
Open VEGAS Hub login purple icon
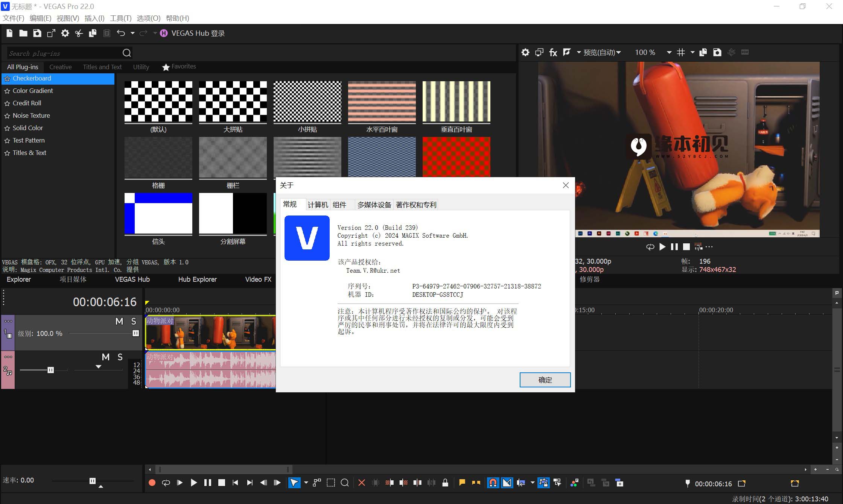(x=164, y=33)
